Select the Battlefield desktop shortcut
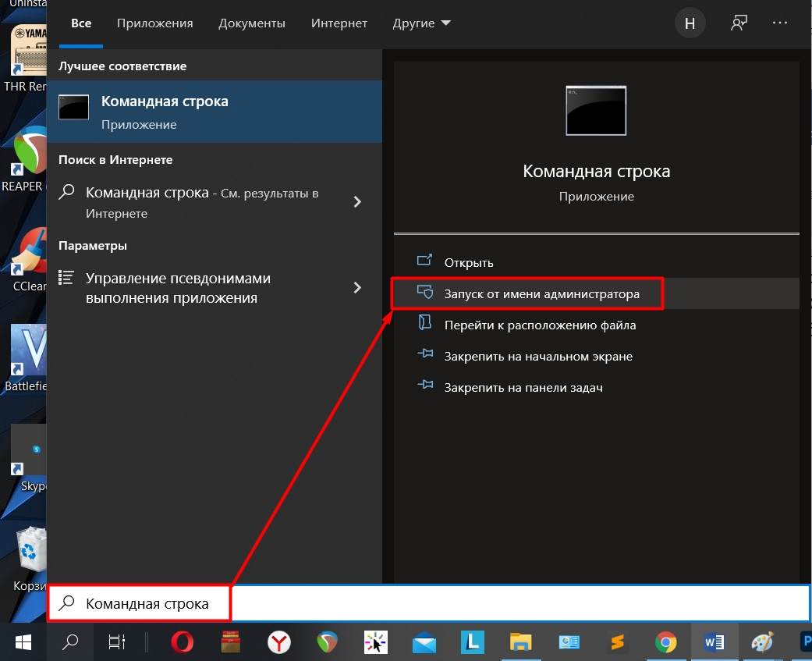This screenshot has height=661, width=812. tap(26, 358)
